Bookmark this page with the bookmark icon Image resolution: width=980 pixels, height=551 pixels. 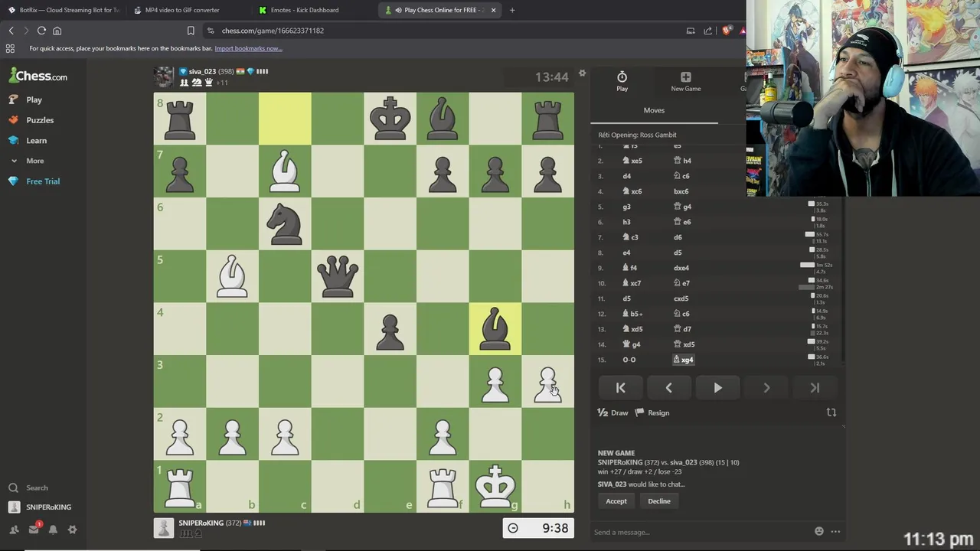point(191,31)
